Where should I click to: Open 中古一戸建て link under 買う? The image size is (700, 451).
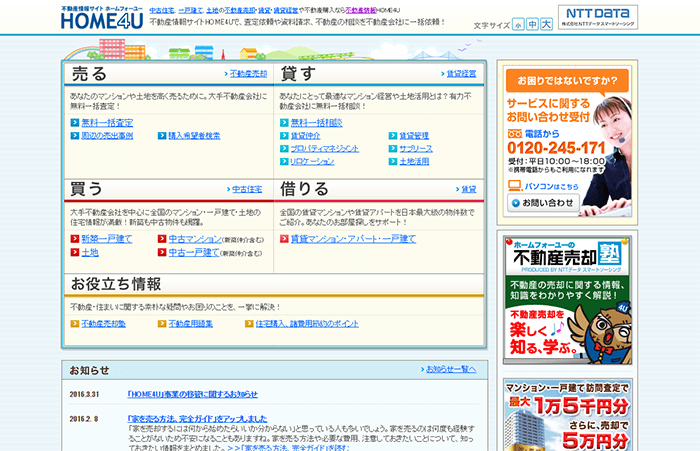pos(194,253)
